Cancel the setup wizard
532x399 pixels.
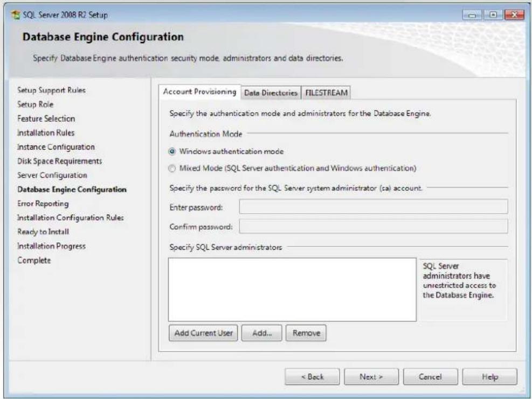[x=430, y=376]
